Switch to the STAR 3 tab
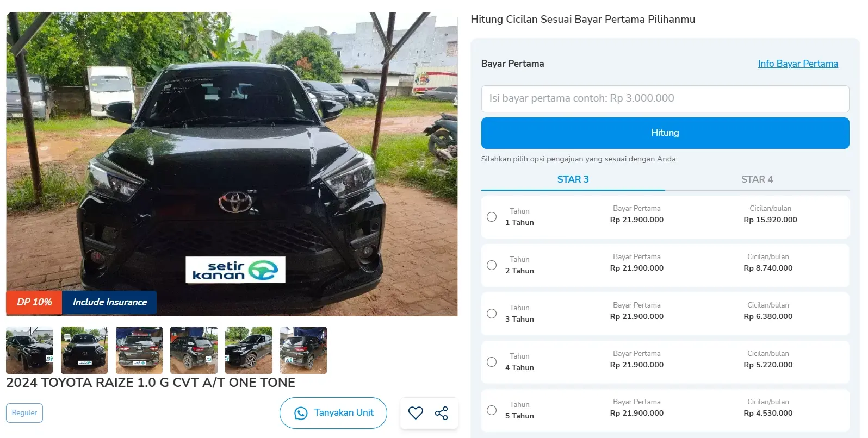The height and width of the screenshot is (438, 868). [573, 179]
